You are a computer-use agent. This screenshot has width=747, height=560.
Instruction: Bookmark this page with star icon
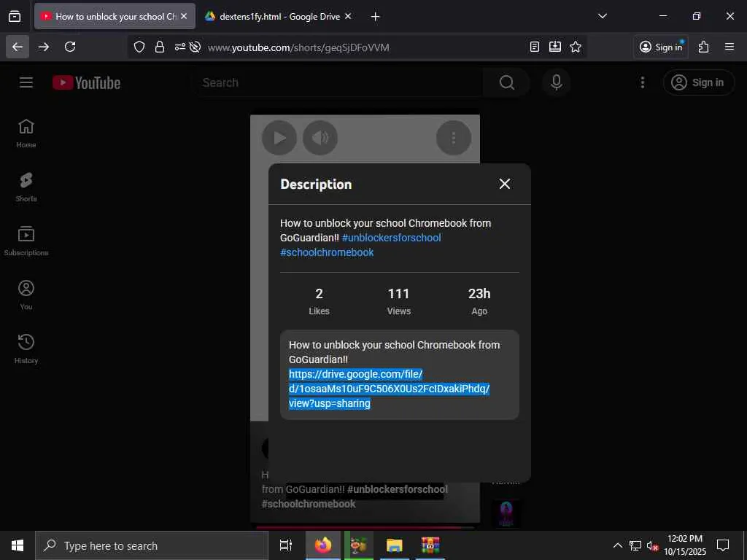click(576, 47)
